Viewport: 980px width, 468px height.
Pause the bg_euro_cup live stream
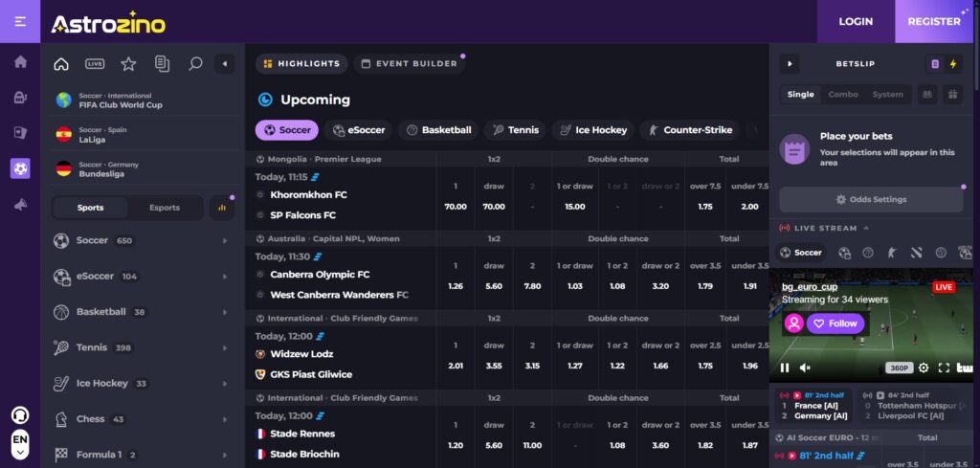785,368
